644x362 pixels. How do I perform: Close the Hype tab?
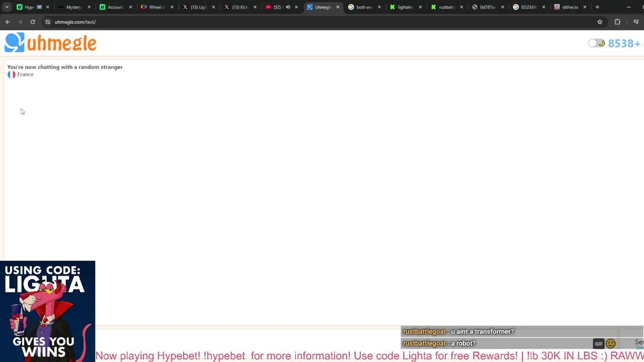click(x=48, y=7)
